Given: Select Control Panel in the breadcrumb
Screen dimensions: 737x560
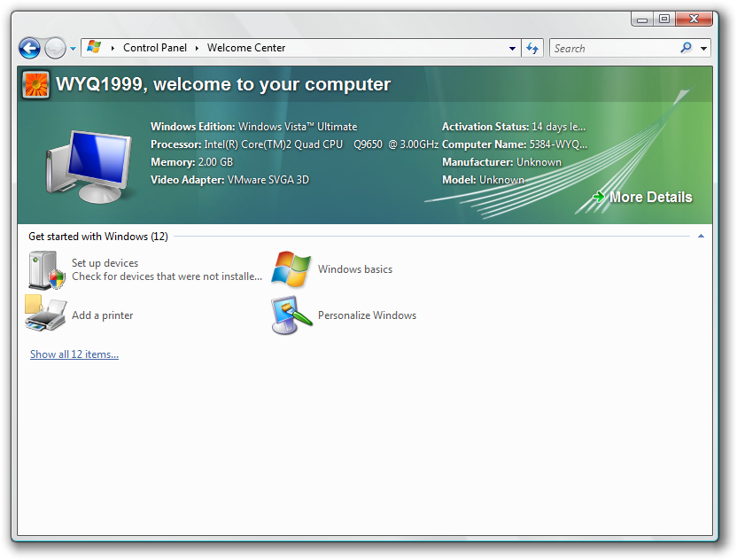Looking at the screenshot, I should pos(155,48).
